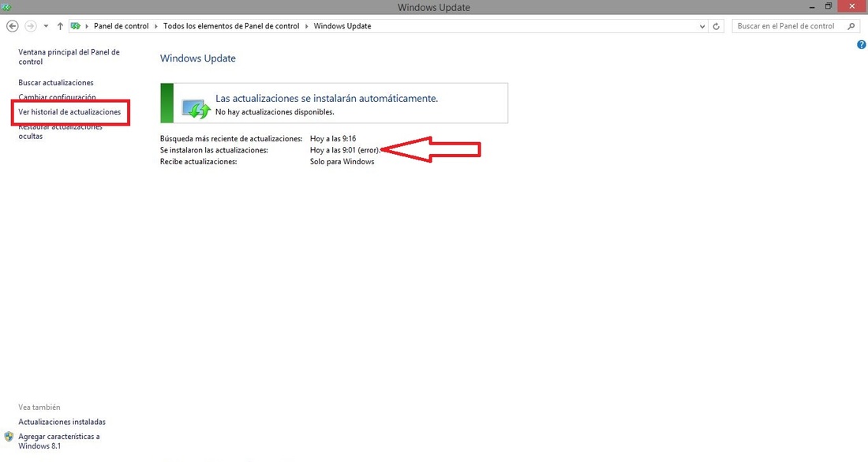The width and height of the screenshot is (868, 462).
Task: Click the window icon in the title bar
Action: (6, 7)
